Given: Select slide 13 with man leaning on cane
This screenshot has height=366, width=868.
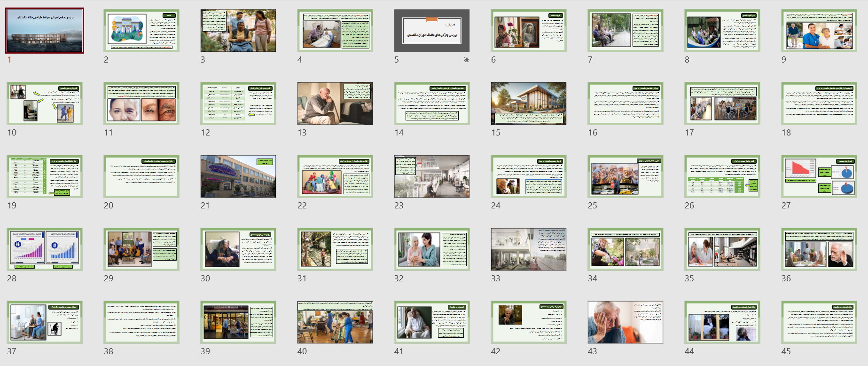Looking at the screenshot, I should [x=335, y=103].
